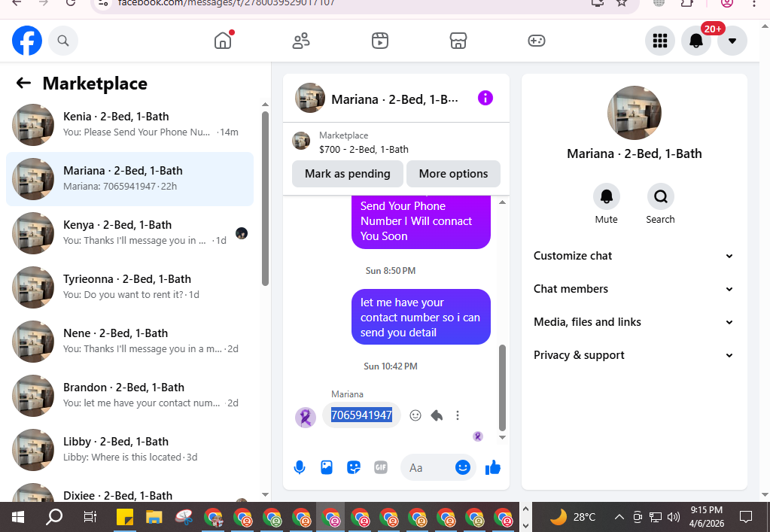
Task: Click the browser address bar URL
Action: (x=227, y=3)
